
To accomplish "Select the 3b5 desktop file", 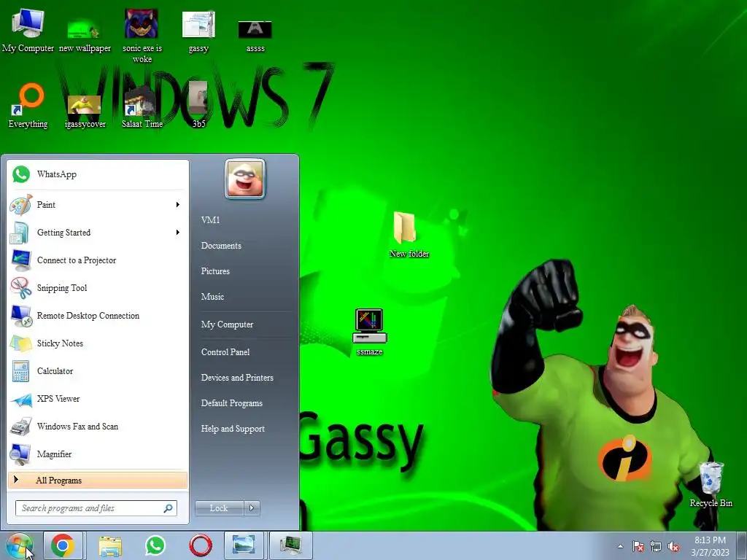I will tap(198, 105).
